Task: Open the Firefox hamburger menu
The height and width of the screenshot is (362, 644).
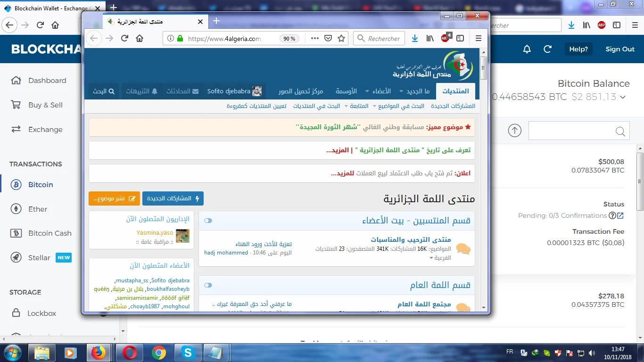Action: tap(479, 39)
